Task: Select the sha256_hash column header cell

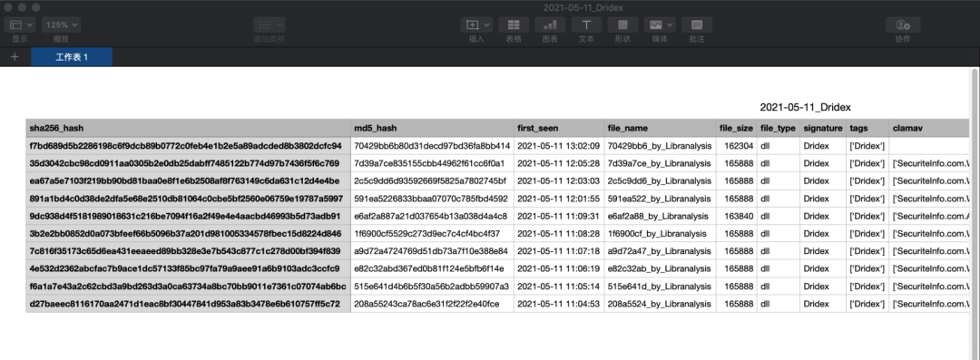Action: tap(188, 128)
